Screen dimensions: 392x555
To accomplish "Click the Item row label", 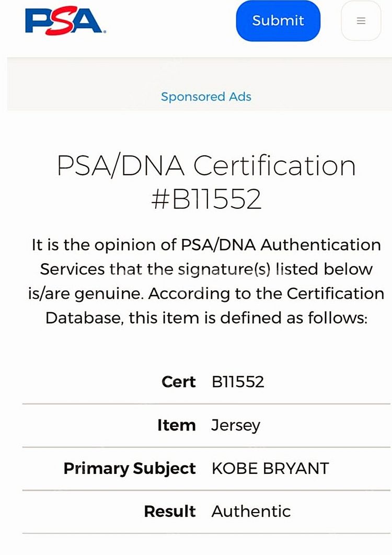I will tap(177, 425).
